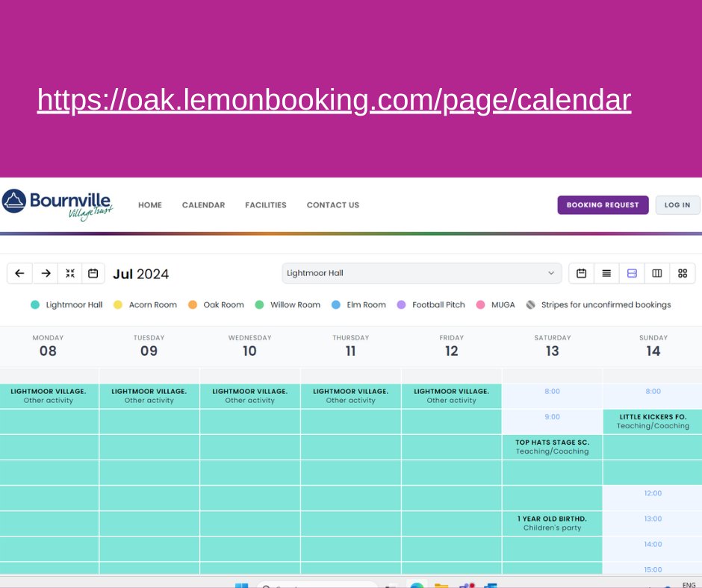Open the CALENDAR menu item
Image resolution: width=702 pixels, height=588 pixels.
[x=204, y=205]
